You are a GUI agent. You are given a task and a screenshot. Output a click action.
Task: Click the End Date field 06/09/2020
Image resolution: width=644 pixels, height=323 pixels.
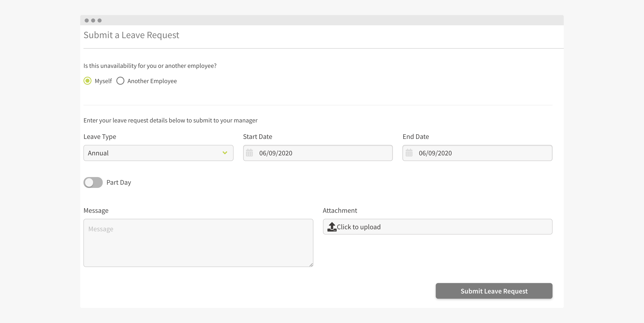point(477,153)
